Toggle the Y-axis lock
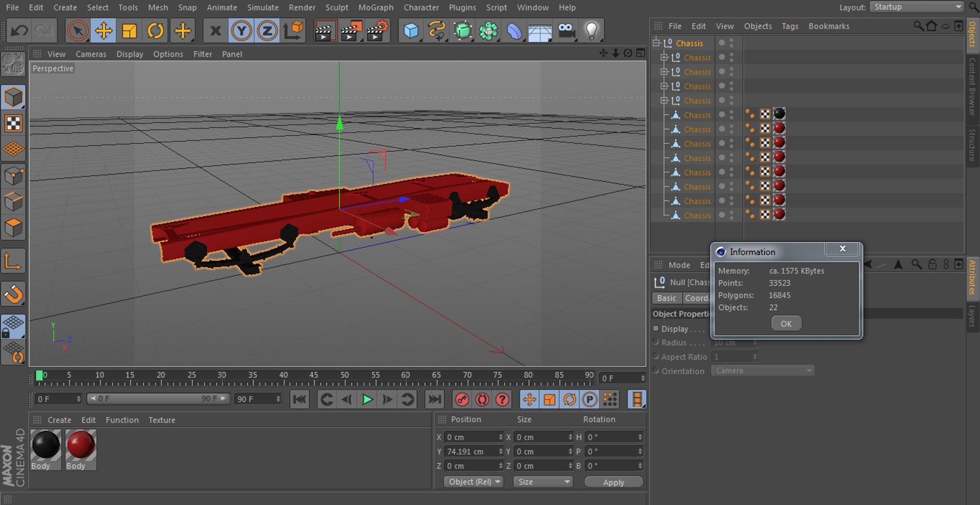This screenshot has width=980, height=505. pyautogui.click(x=241, y=31)
